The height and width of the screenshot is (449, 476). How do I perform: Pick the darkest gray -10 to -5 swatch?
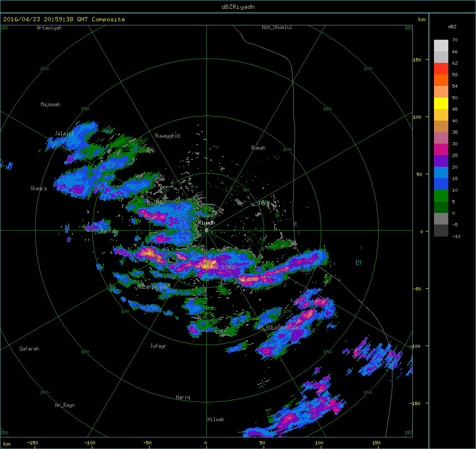coord(441,230)
